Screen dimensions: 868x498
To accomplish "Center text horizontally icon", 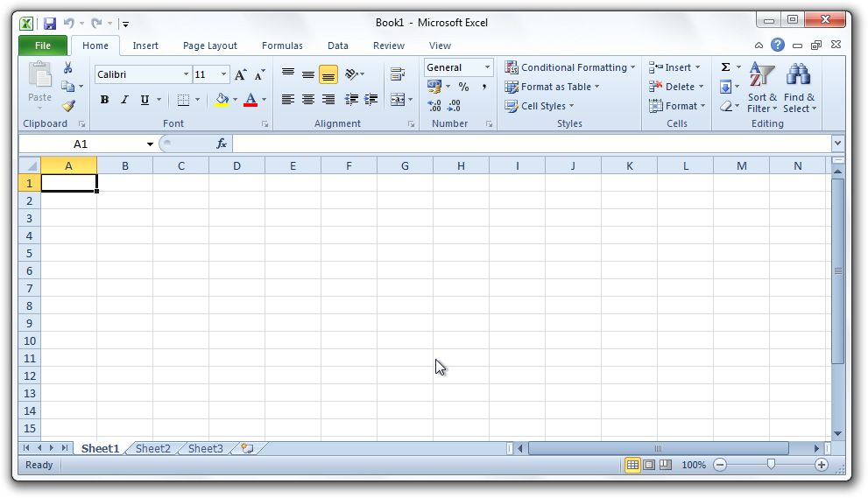I will pyautogui.click(x=308, y=100).
